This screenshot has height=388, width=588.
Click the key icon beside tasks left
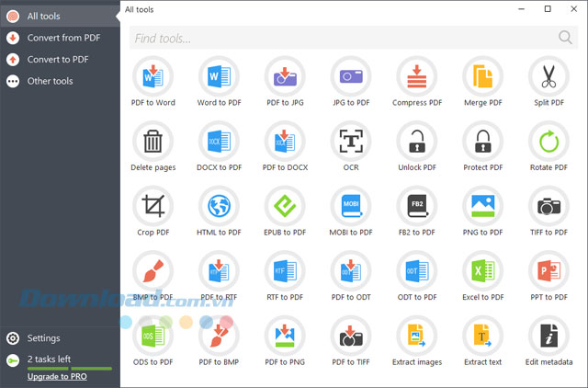tap(13, 361)
